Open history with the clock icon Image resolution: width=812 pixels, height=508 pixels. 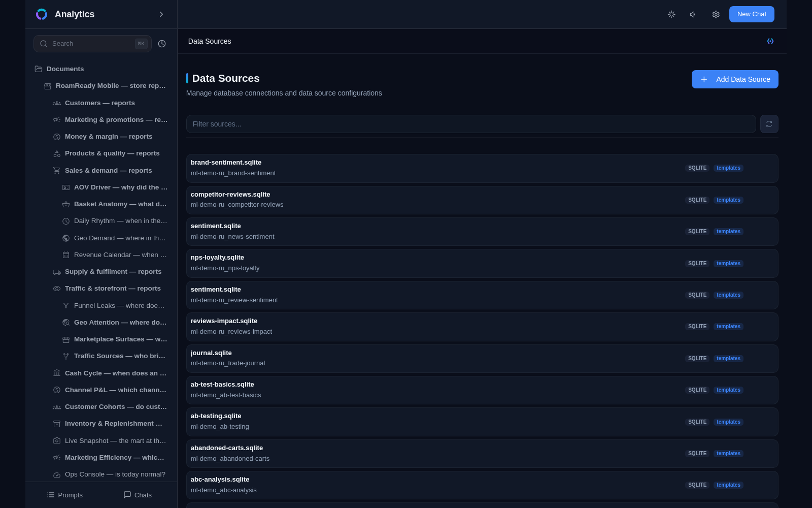(162, 44)
